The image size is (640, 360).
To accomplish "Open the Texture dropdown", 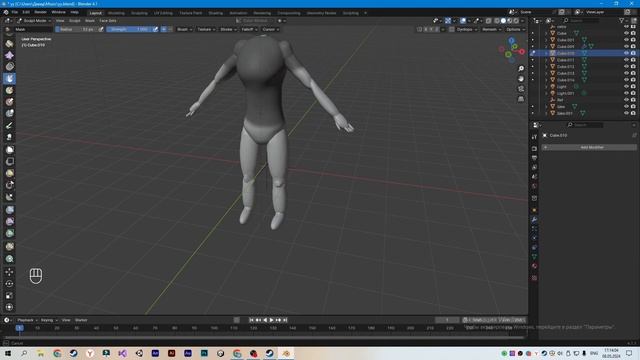I will tap(206, 29).
